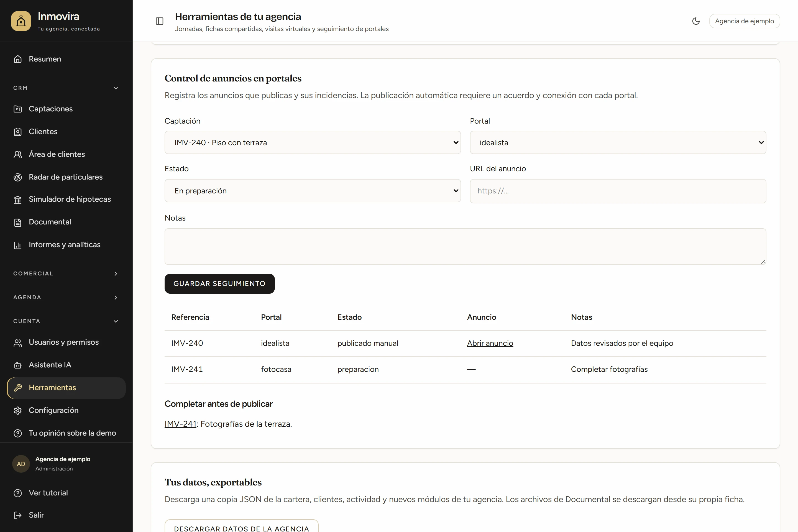Image resolution: width=798 pixels, height=532 pixels.
Task: Open Agencia de ejemplo account profile
Action: [x=66, y=464]
